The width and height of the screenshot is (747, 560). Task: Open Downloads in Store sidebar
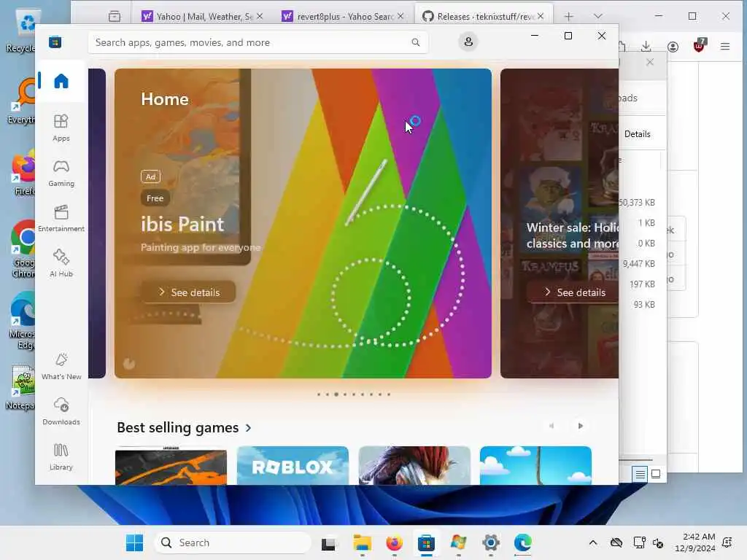coord(61,411)
